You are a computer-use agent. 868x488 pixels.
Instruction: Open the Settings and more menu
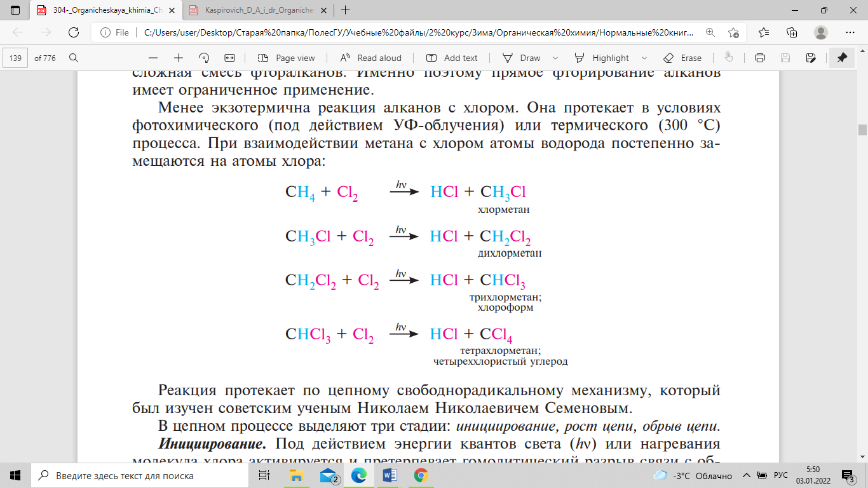tap(850, 32)
